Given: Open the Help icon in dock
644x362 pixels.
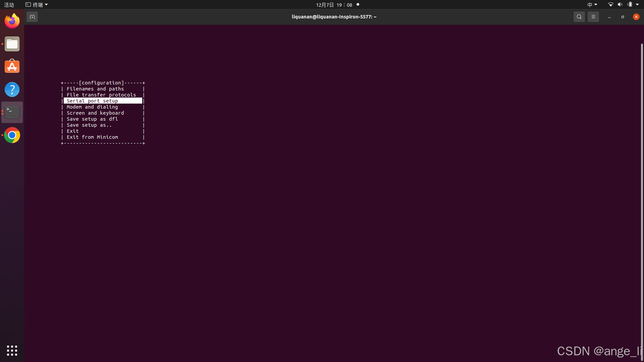Looking at the screenshot, I should tap(12, 89).
